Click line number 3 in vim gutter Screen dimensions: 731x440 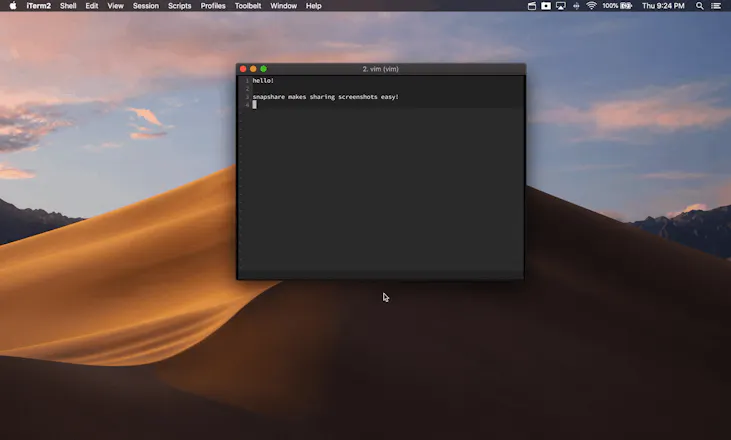point(247,97)
